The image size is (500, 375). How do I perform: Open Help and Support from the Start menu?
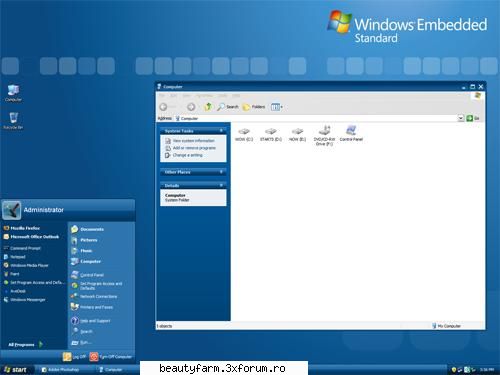(x=91, y=321)
